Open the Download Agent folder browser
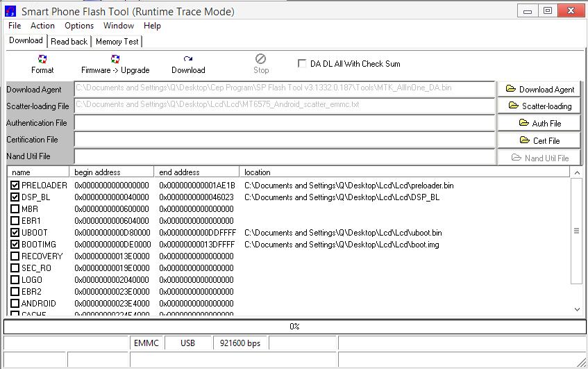Image resolution: width=588 pixels, height=369 pixels. tap(539, 89)
